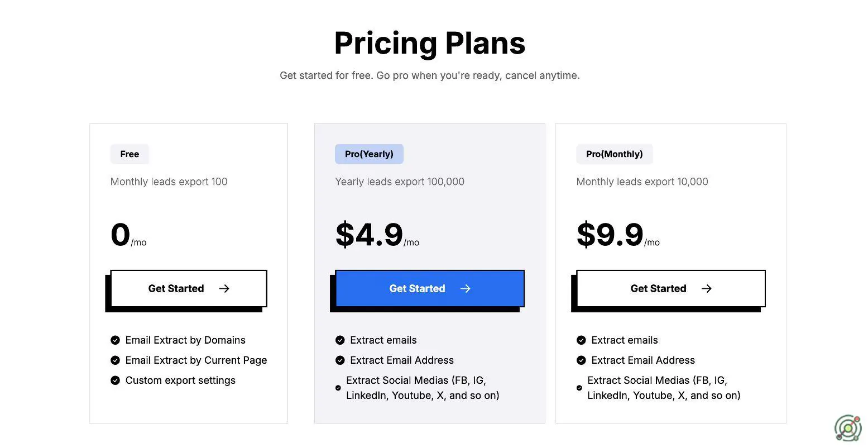Click the arrow icon in blue Pro(Yearly) button

pos(465,288)
